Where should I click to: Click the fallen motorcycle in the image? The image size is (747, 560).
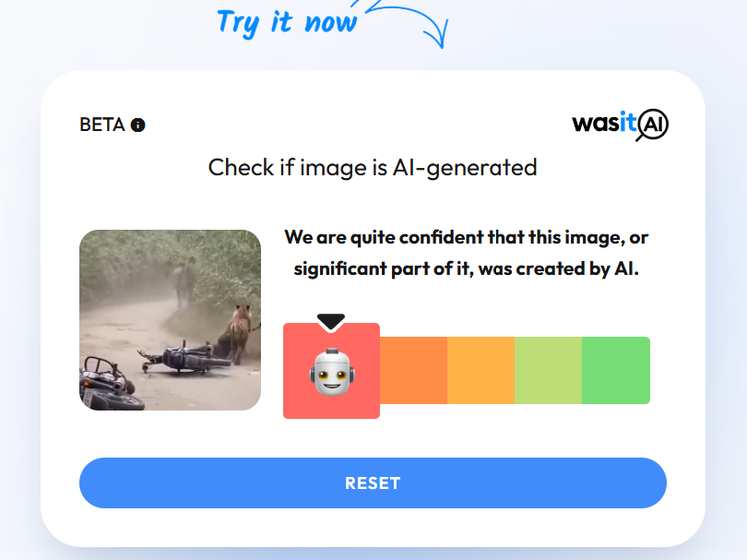coord(185,359)
